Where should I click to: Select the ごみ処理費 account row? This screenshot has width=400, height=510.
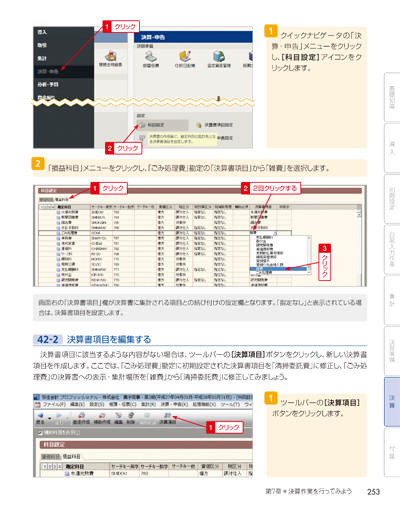tap(165, 233)
